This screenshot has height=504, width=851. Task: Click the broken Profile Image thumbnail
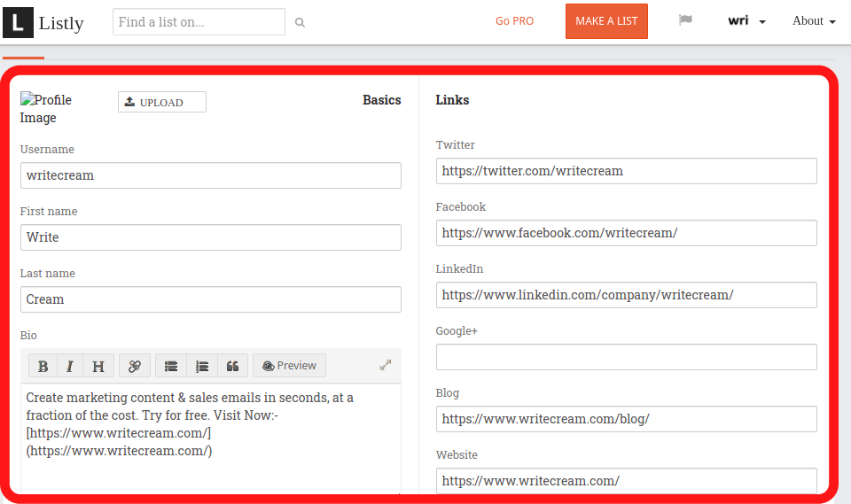coord(45,108)
